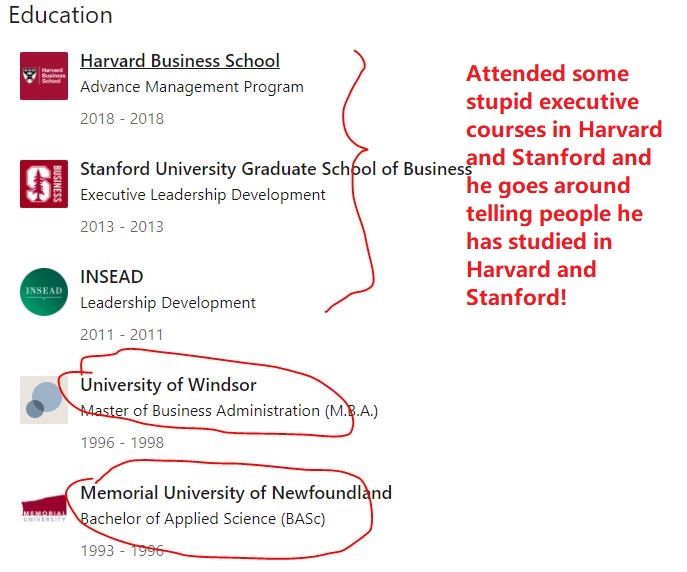Click the red annotation comment text

click(x=564, y=185)
